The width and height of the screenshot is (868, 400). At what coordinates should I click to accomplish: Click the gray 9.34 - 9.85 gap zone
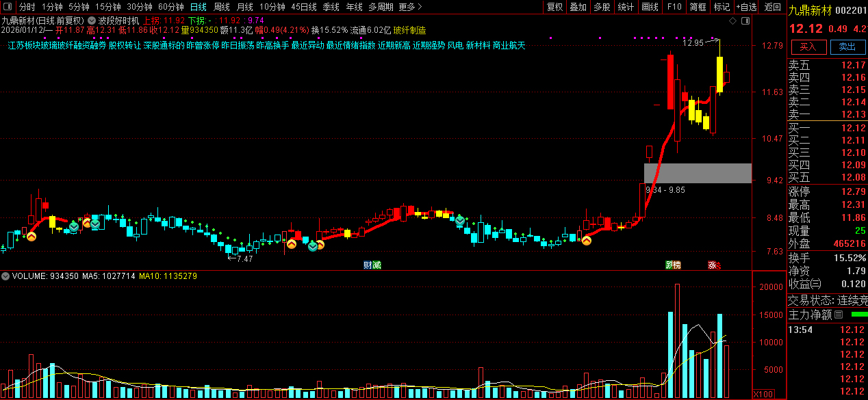coord(698,173)
